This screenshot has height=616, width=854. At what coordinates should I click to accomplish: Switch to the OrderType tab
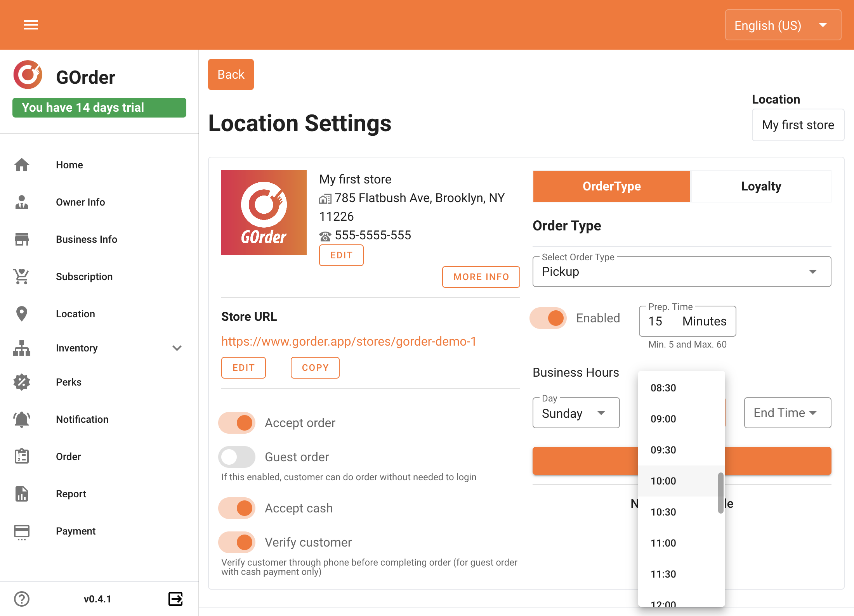click(x=612, y=186)
